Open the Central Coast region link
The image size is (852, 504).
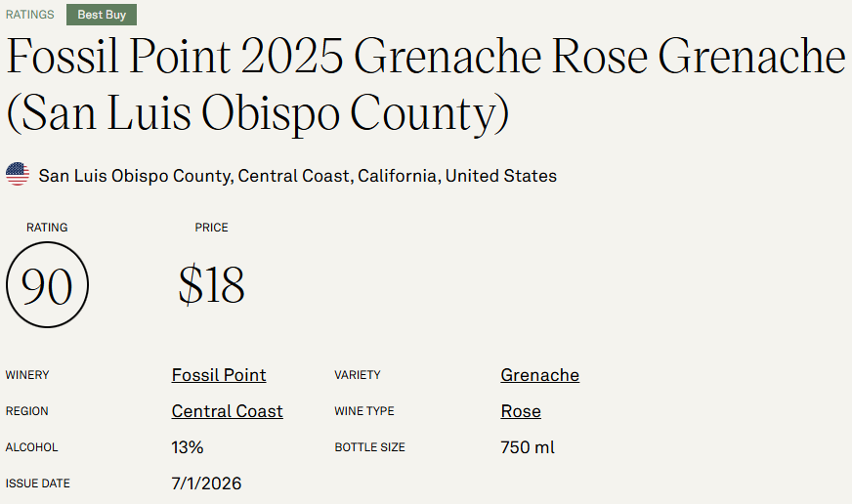[x=227, y=411]
